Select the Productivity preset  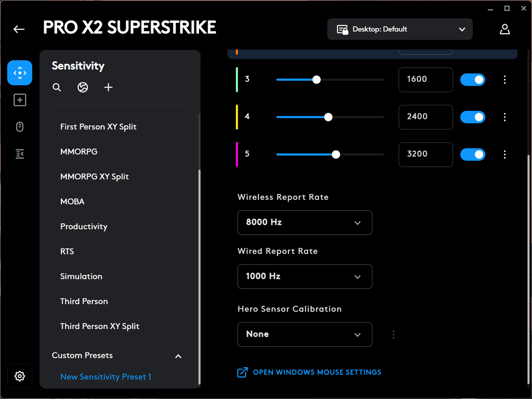point(84,226)
